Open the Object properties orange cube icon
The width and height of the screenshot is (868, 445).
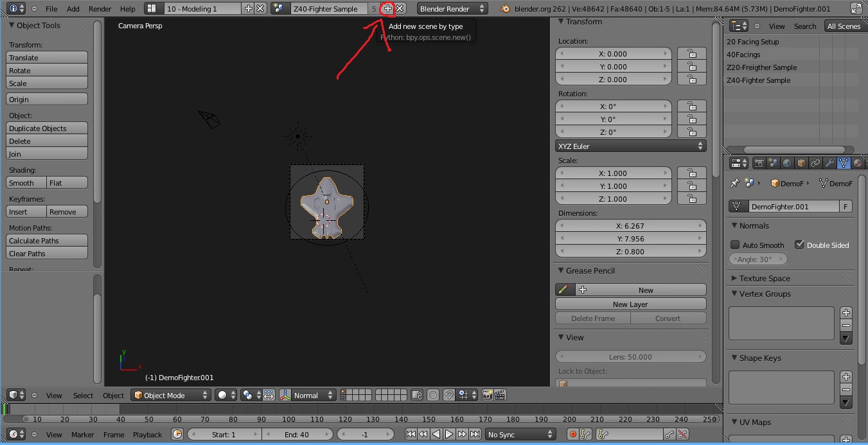801,164
